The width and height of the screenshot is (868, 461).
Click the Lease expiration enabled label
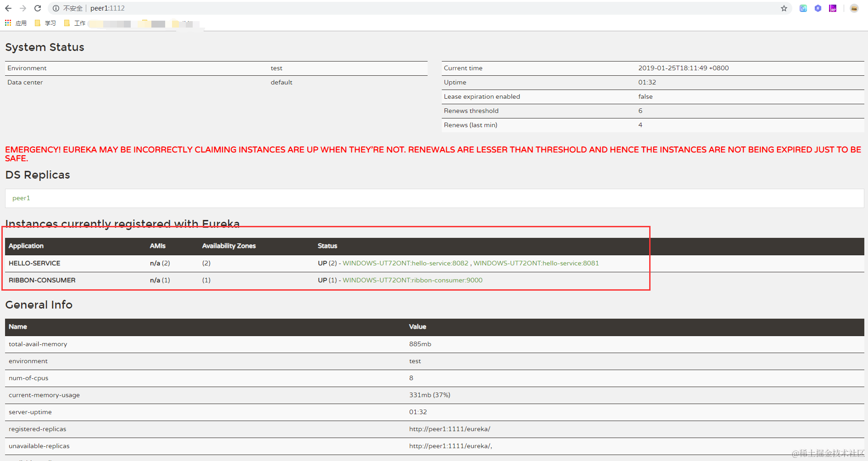point(482,96)
